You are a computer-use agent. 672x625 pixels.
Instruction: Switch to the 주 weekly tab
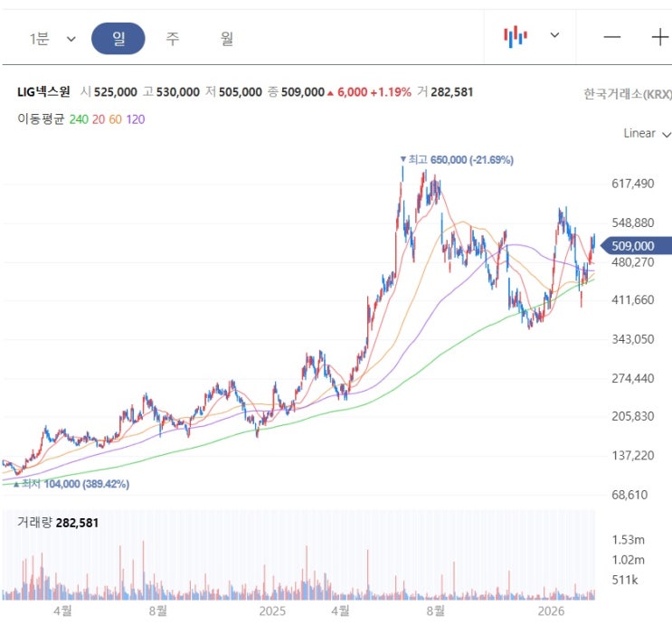click(x=173, y=39)
